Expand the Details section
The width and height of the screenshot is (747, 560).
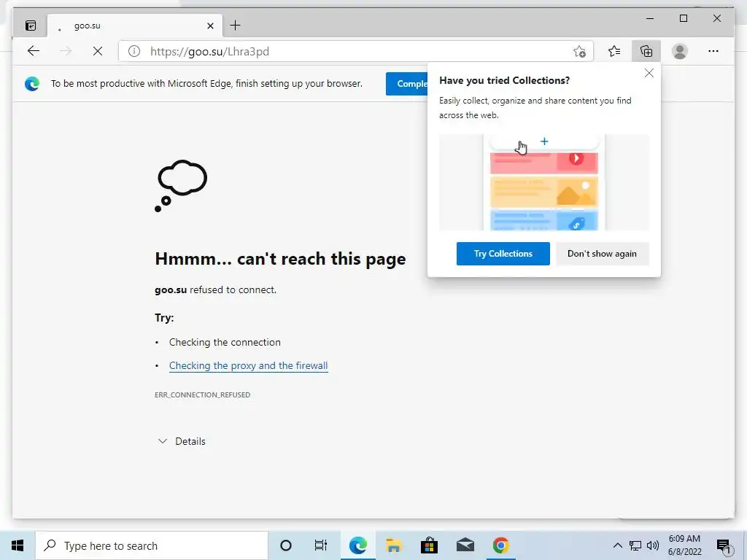coord(182,441)
